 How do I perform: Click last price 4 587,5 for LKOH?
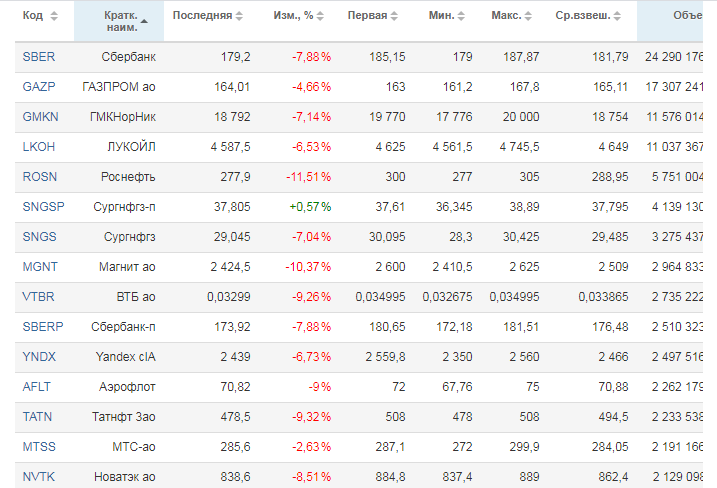pos(230,147)
